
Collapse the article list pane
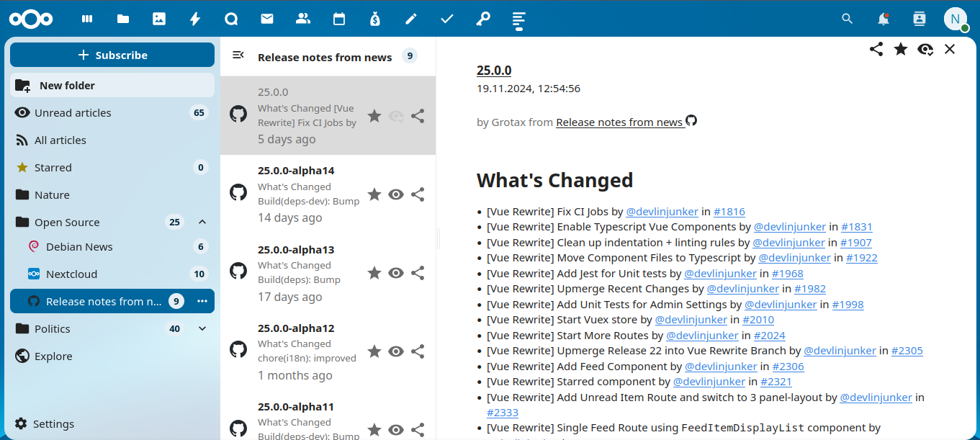pos(238,55)
